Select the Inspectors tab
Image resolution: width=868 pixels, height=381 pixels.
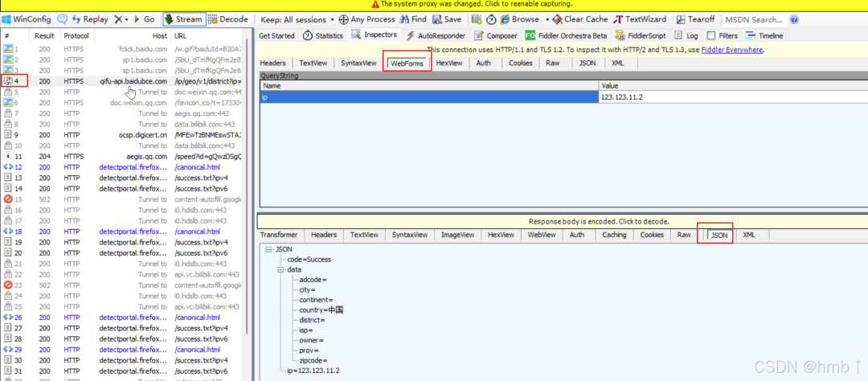tap(375, 35)
